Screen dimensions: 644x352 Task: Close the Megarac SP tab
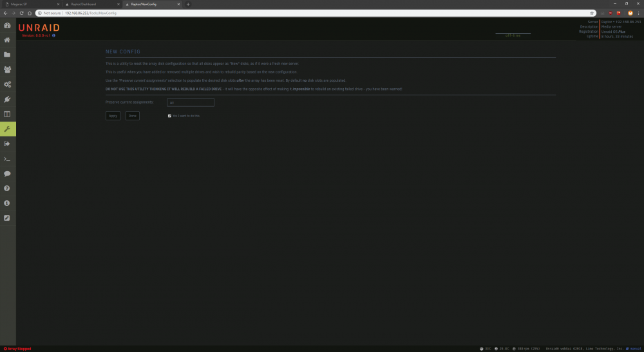pyautogui.click(x=58, y=4)
